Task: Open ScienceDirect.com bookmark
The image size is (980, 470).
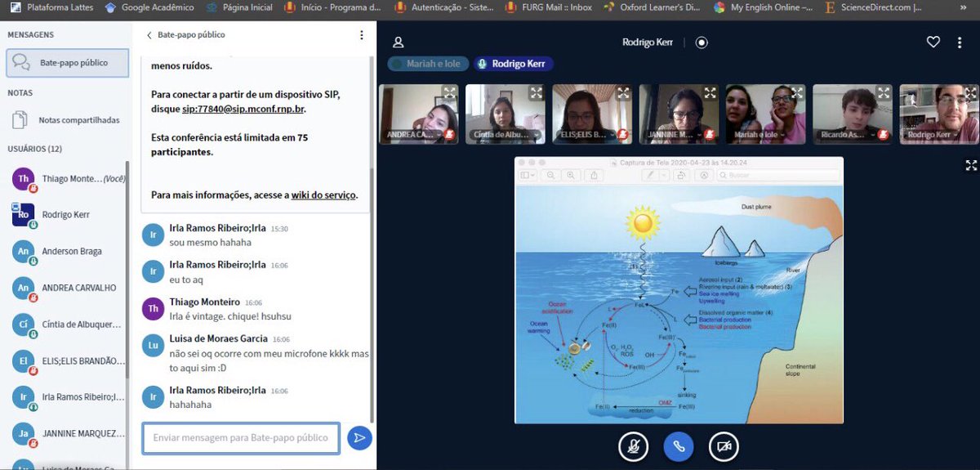Action: click(x=871, y=7)
